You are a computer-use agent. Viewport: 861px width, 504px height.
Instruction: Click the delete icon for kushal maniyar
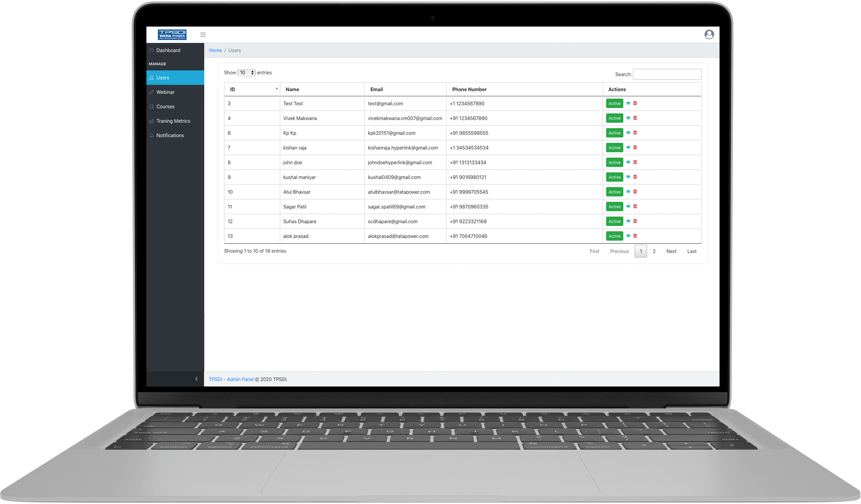[x=635, y=177]
